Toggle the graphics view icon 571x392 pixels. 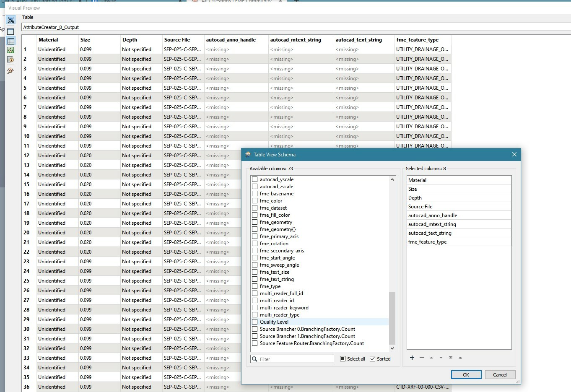11,50
